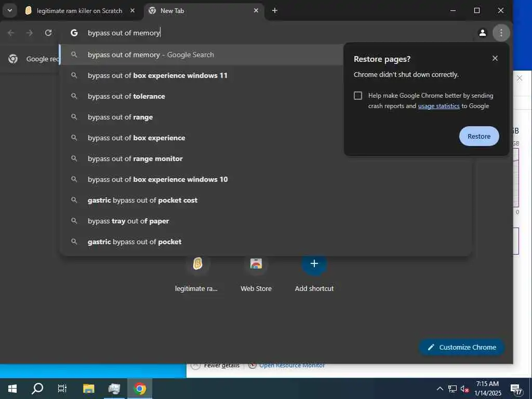Open the tab search dropdown arrow
Screen dimensions: 532x399
click(x=10, y=10)
